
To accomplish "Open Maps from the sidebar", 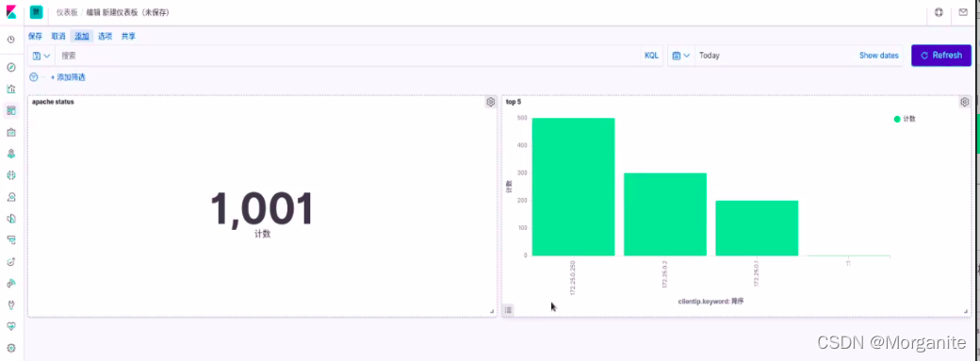I will 11,154.
